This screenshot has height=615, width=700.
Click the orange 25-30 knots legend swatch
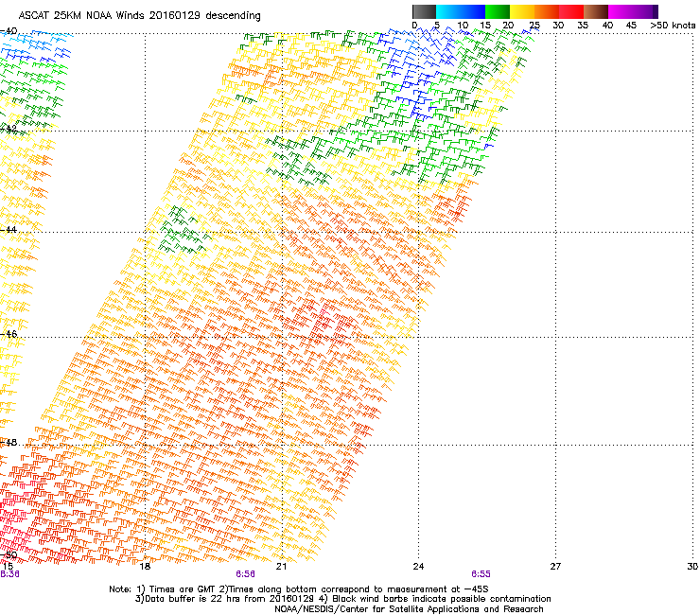[547, 11]
